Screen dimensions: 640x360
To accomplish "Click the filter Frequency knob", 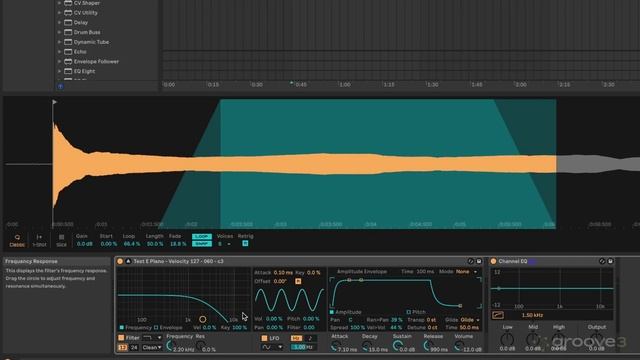I will (x=170, y=346).
